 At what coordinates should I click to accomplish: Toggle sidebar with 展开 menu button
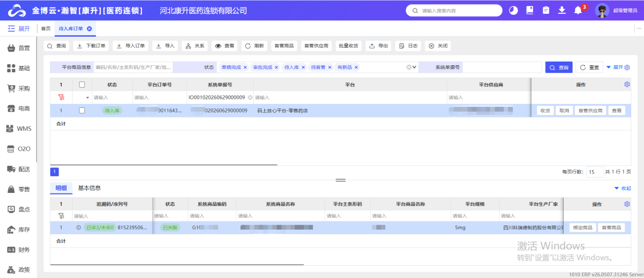(x=19, y=29)
